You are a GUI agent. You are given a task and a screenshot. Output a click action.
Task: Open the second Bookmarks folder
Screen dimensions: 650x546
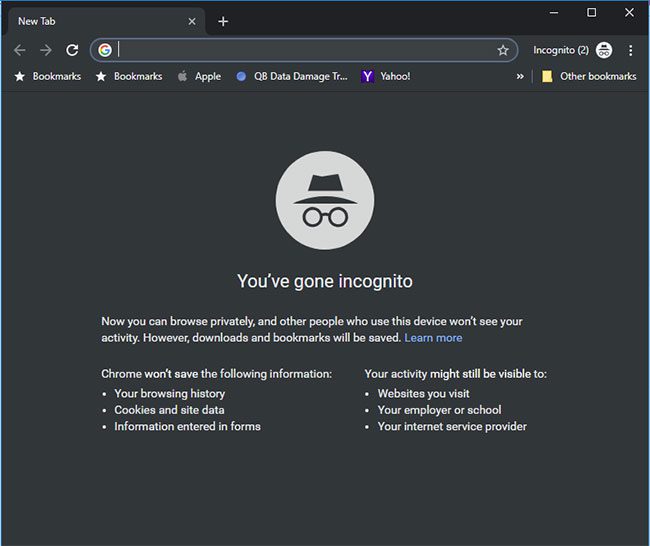(128, 76)
